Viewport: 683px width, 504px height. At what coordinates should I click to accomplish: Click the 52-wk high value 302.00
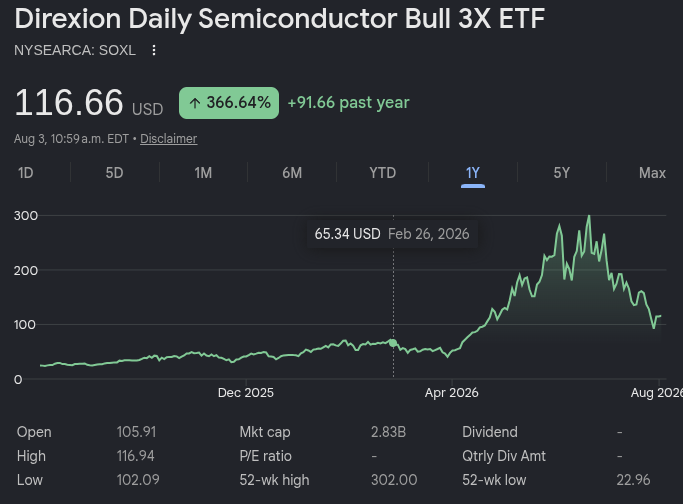pyautogui.click(x=394, y=480)
